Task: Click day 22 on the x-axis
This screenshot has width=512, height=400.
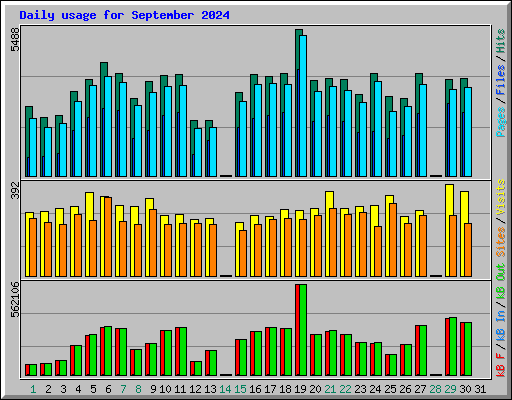Action: pyautogui.click(x=345, y=389)
